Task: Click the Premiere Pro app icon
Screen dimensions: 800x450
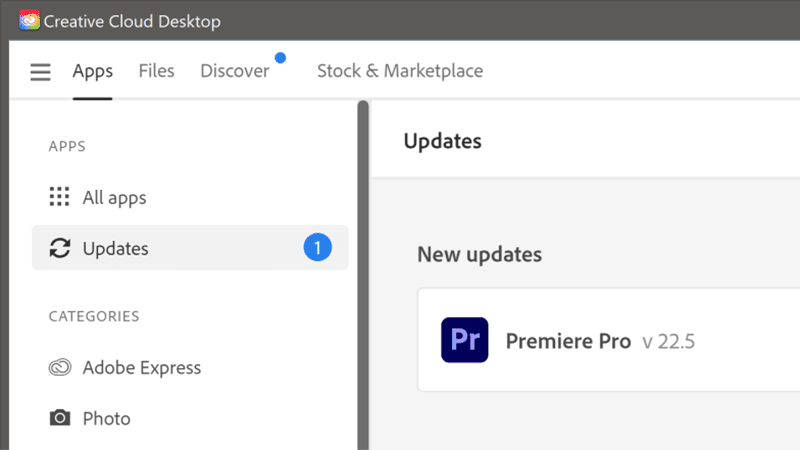Action: tap(464, 340)
